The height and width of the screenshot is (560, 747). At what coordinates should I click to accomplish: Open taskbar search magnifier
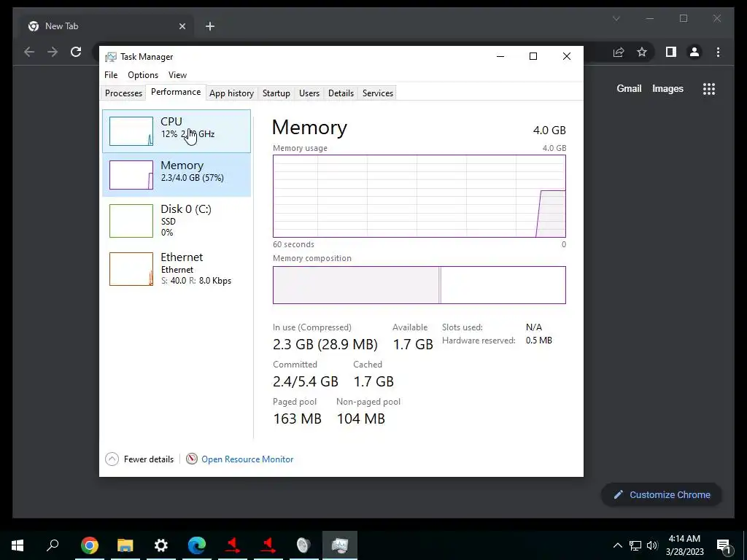pyautogui.click(x=53, y=545)
